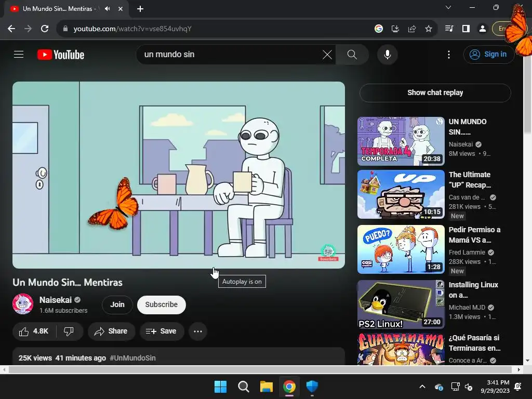Open the Windows Start menu
The height and width of the screenshot is (399, 532).
pyautogui.click(x=220, y=387)
